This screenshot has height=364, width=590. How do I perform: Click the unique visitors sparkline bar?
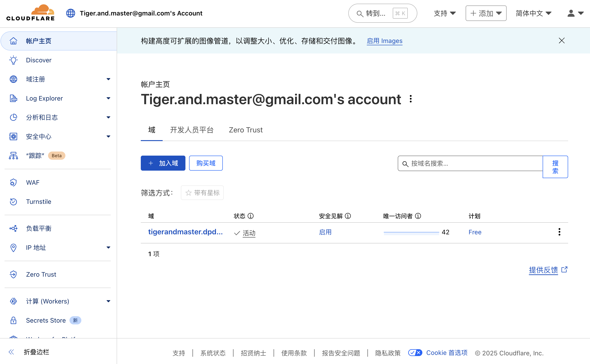[411, 233]
